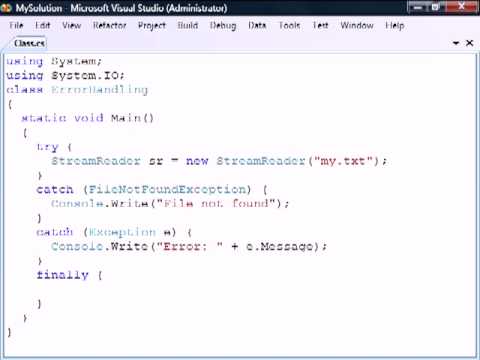Open the Tools menu
The height and width of the screenshot is (360, 480).
click(x=289, y=25)
